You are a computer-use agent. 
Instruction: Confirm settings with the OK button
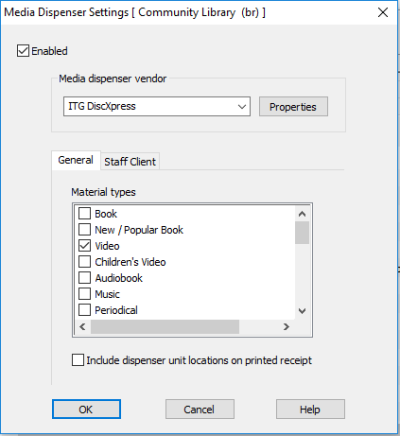(x=86, y=409)
